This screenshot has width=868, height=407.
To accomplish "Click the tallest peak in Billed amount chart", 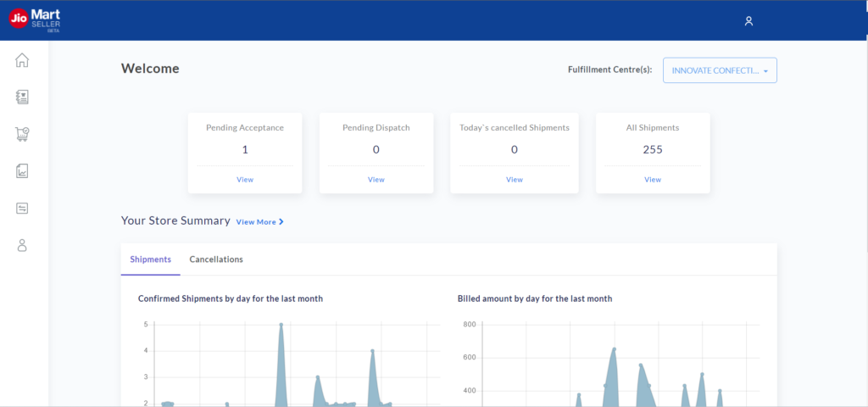I will pyautogui.click(x=614, y=348).
